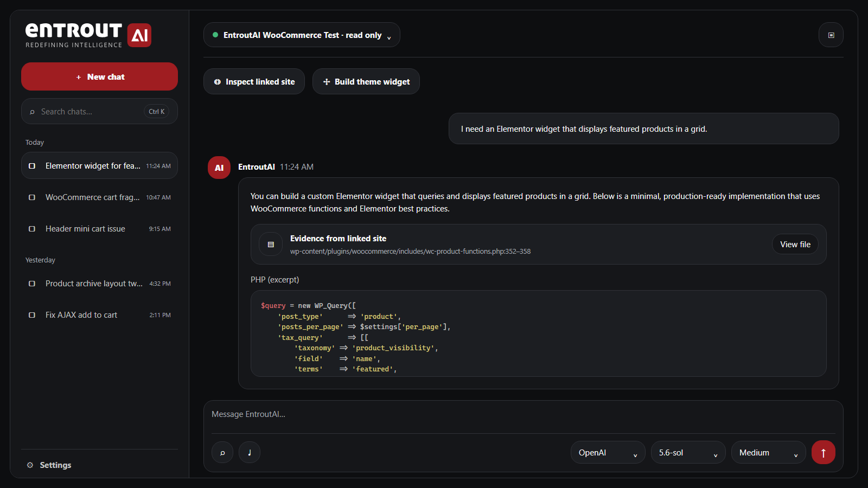This screenshot has width=868, height=488.
Task: Click the wc-product-functions.php file path
Action: 410,252
